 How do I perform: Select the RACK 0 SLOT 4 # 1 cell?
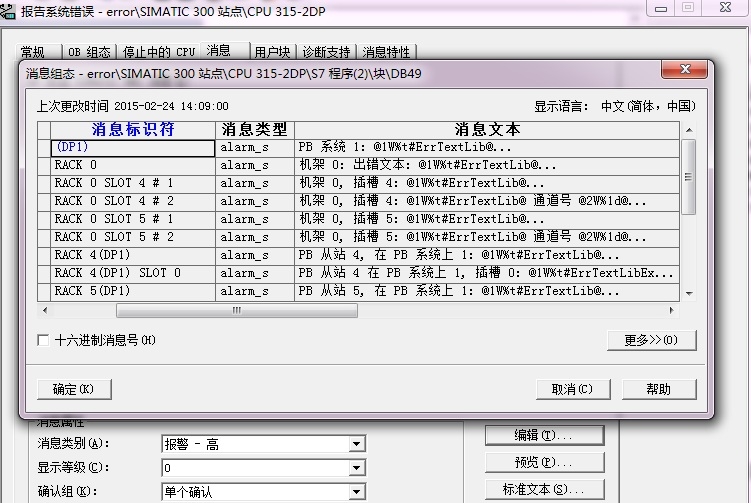click(133, 183)
